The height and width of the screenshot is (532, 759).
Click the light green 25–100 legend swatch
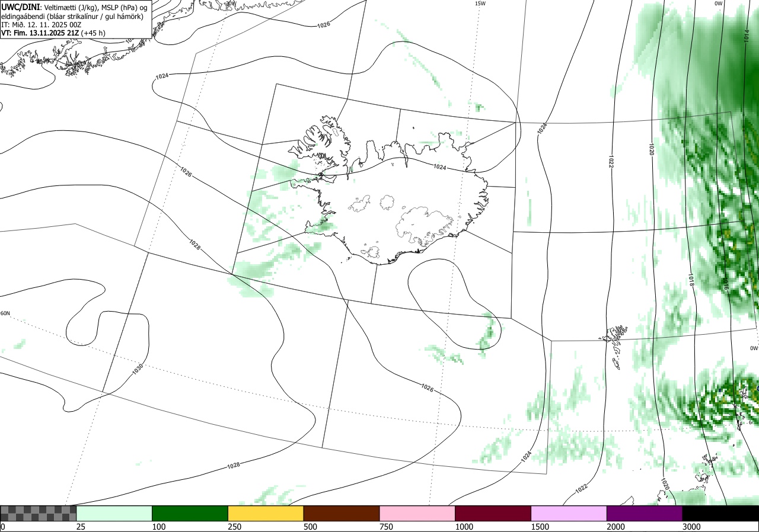point(114,513)
